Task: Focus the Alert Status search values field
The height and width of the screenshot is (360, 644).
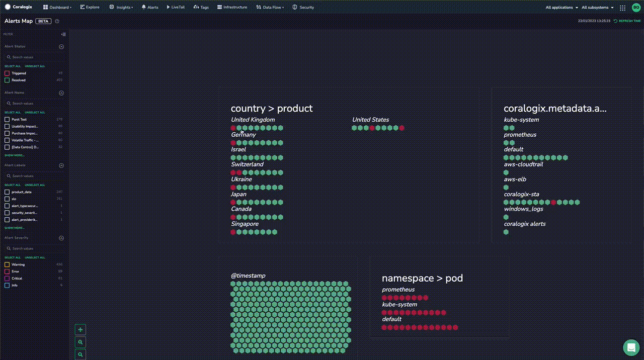Action: coord(34,57)
